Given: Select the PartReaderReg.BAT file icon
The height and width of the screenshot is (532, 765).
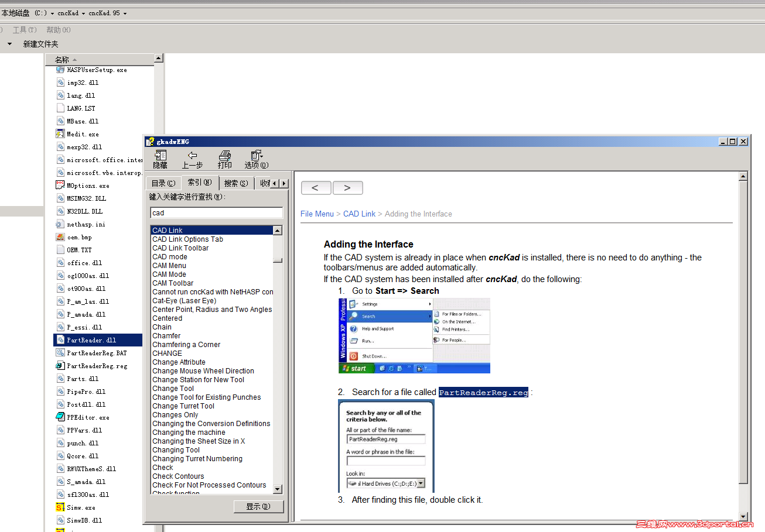Looking at the screenshot, I should (60, 353).
